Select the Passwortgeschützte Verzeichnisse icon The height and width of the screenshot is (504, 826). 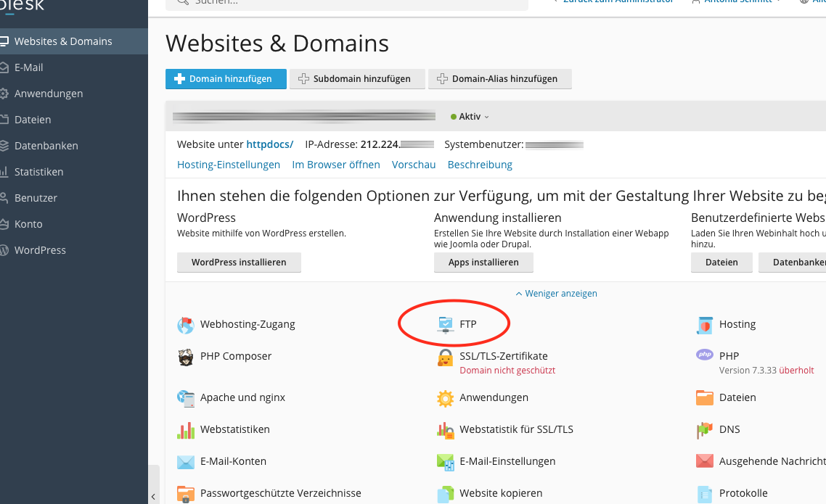click(x=186, y=493)
